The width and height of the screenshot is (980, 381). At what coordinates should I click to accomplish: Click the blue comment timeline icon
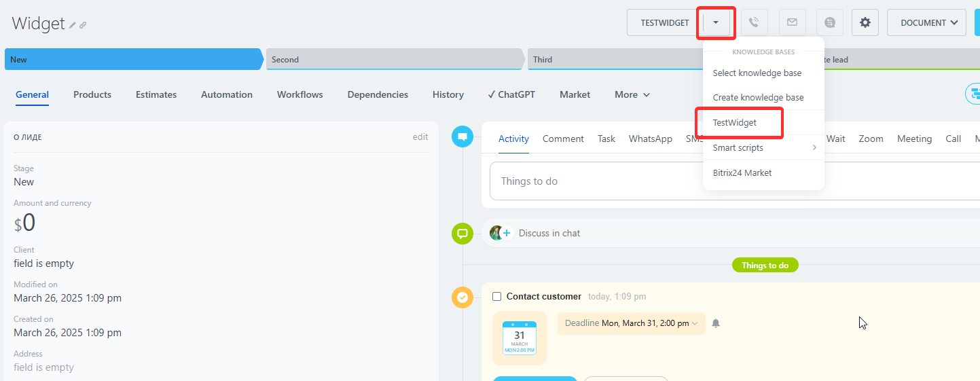click(462, 137)
